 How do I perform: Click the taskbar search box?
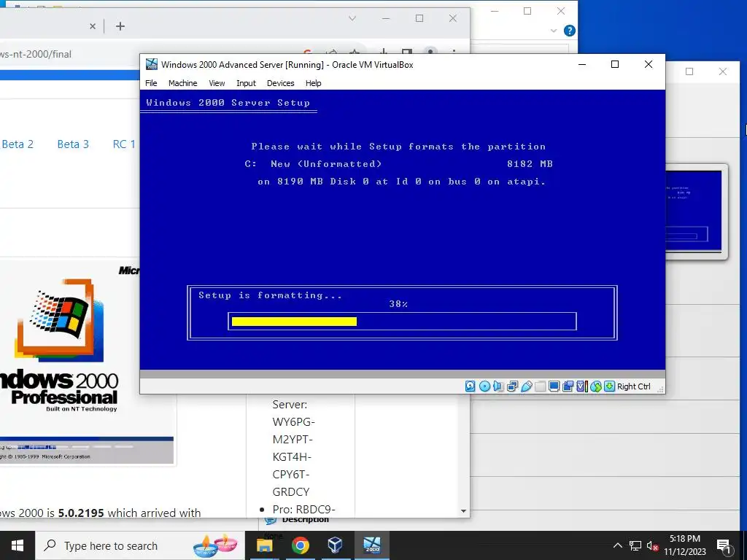tap(141, 545)
